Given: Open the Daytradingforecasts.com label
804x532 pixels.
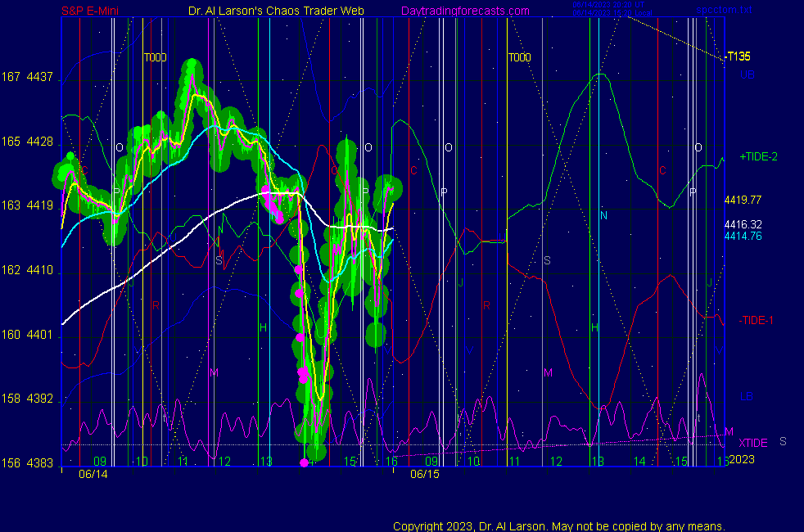Looking at the screenshot, I should (x=465, y=11).
